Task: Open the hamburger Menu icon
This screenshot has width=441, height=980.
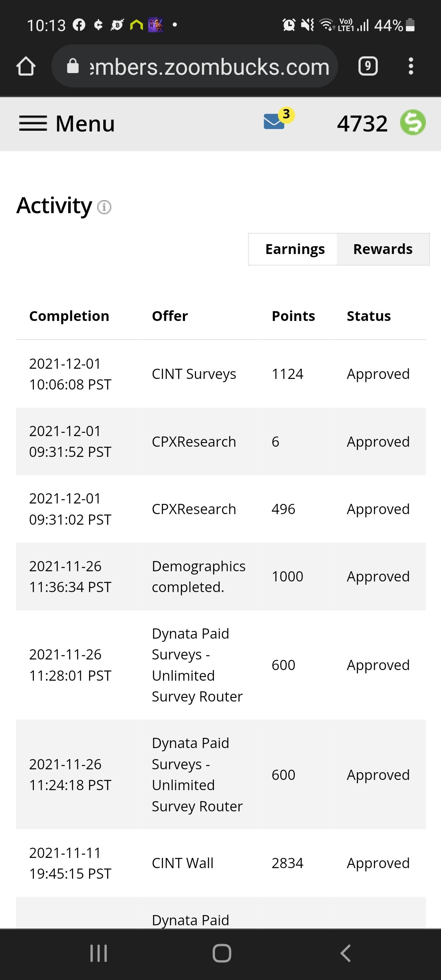Action: (x=33, y=123)
